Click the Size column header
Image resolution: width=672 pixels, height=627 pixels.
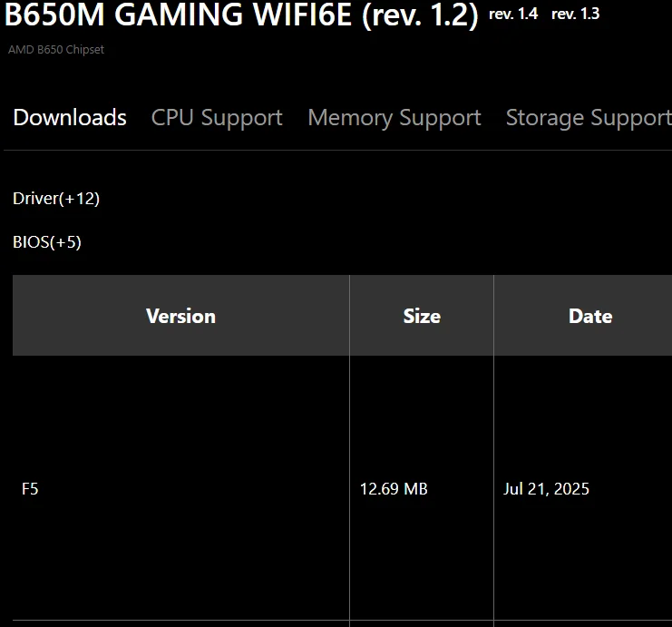tap(422, 316)
